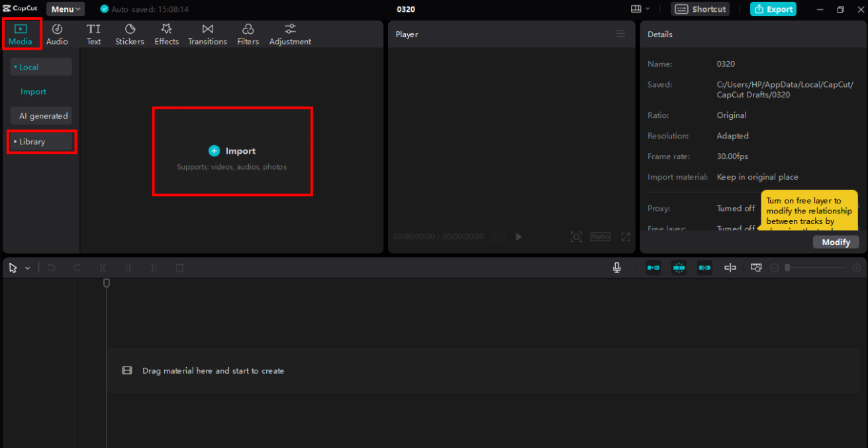Viewport: 868px width, 448px height.
Task: Click the Delete left icon
Action: click(x=128, y=268)
